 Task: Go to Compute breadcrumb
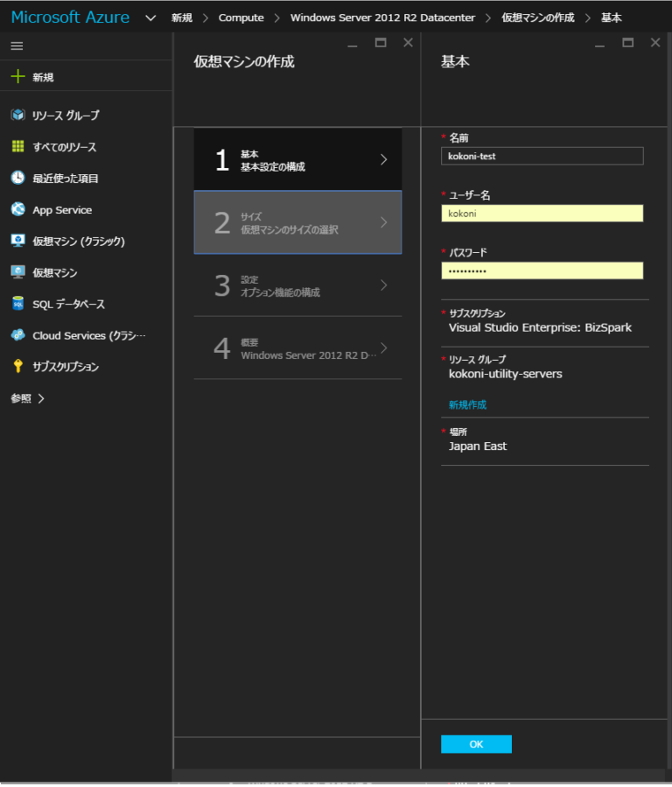coord(241,18)
